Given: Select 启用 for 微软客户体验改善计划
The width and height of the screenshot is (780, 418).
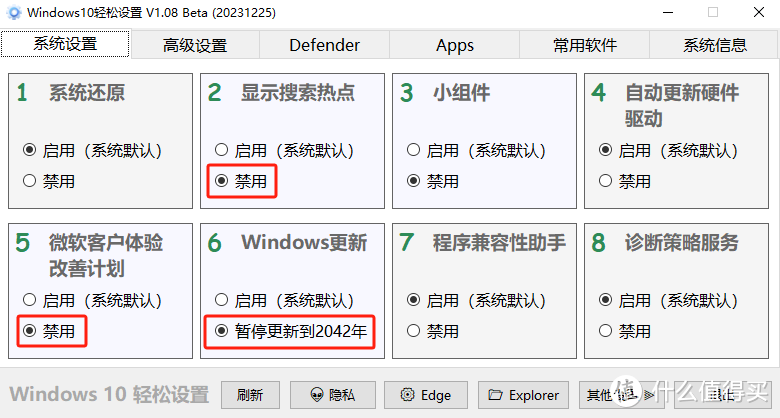Looking at the screenshot, I should pyautogui.click(x=29, y=300).
